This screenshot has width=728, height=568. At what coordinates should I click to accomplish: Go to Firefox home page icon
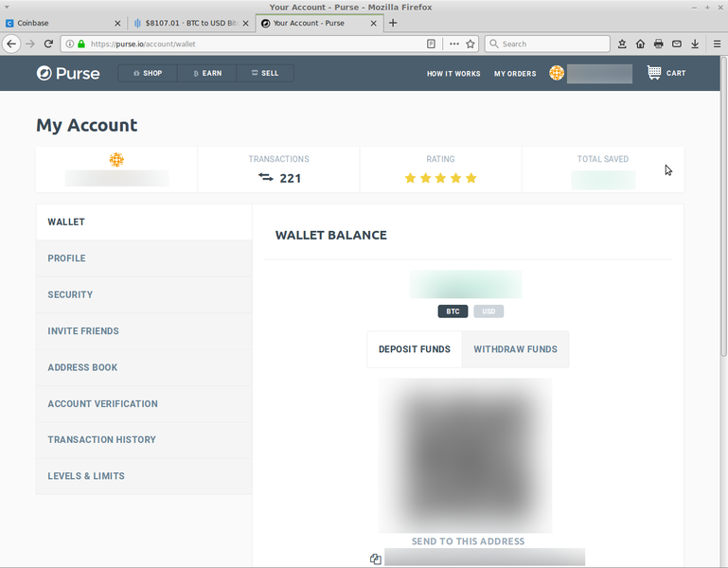click(x=640, y=44)
